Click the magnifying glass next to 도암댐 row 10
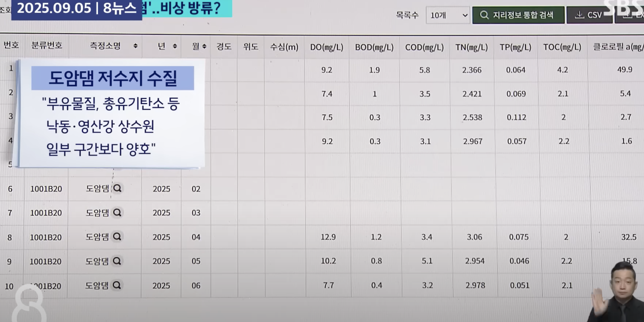 [117, 285]
